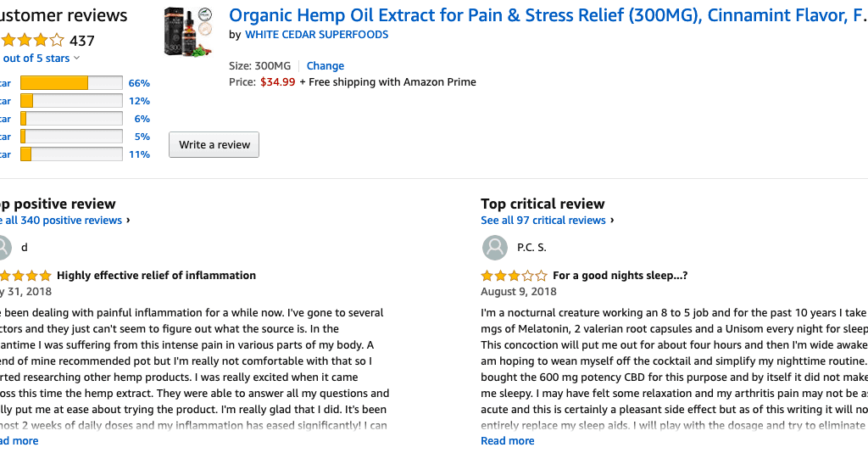Click the three-star rating on critical review
The width and height of the screenshot is (868, 453).
[514, 275]
